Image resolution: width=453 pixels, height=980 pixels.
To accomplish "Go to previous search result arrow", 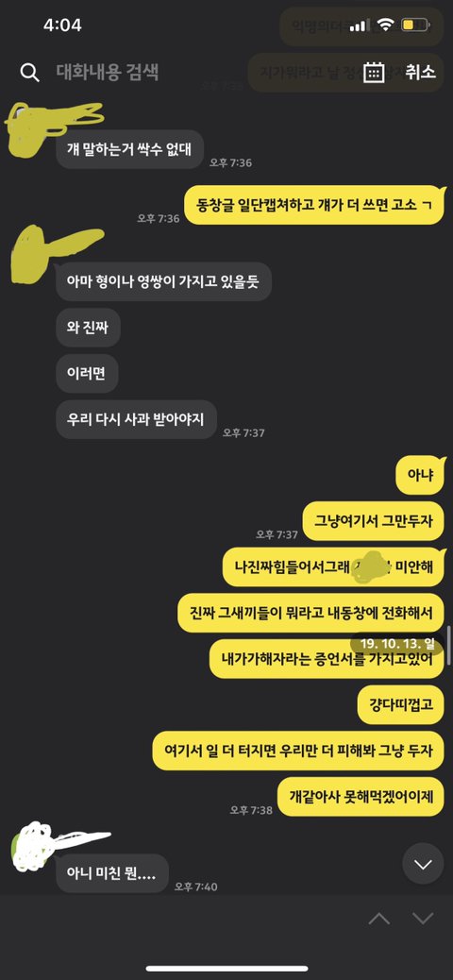I will pos(379,918).
